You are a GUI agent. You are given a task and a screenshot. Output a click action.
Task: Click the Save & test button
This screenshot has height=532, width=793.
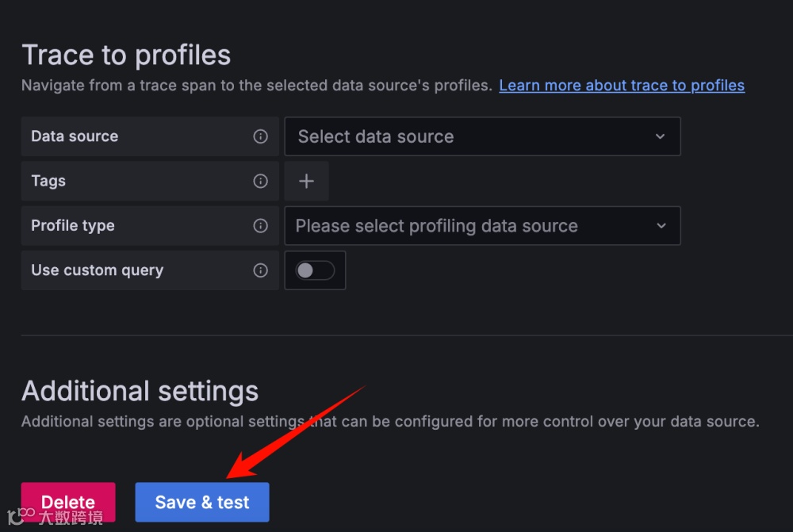coord(202,502)
